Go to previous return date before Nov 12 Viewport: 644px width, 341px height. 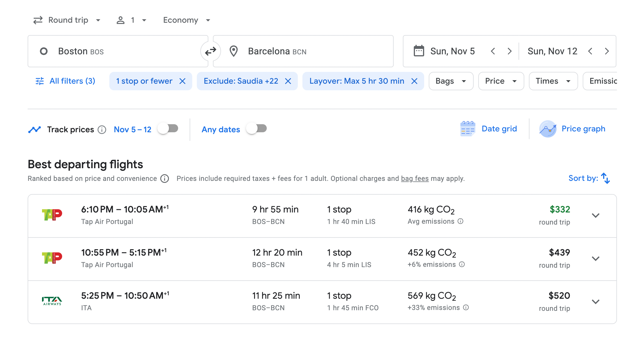coord(590,51)
